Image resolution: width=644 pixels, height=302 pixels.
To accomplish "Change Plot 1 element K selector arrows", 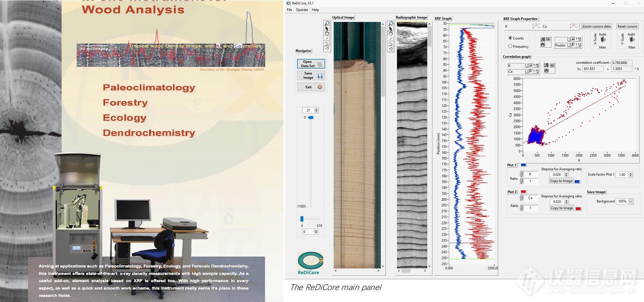I will (x=522, y=174).
